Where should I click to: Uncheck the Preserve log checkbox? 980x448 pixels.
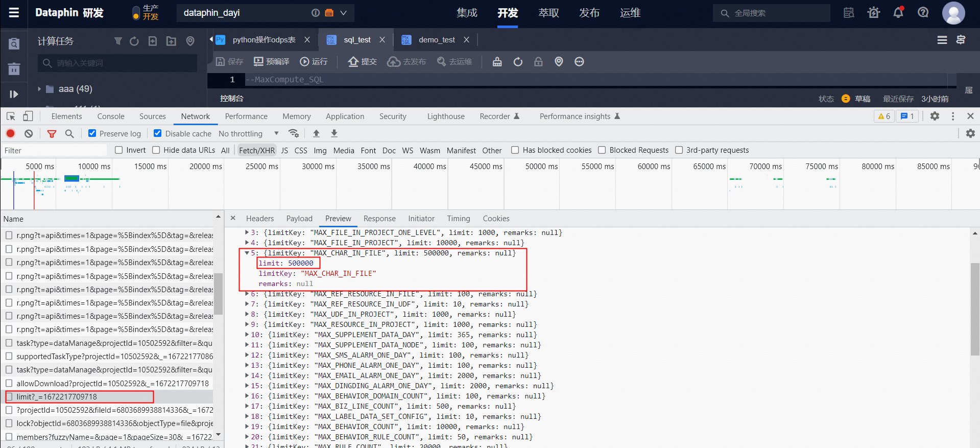92,133
